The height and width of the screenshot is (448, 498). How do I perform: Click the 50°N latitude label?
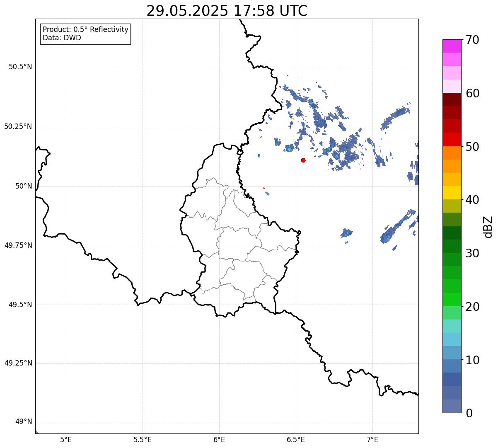24,186
